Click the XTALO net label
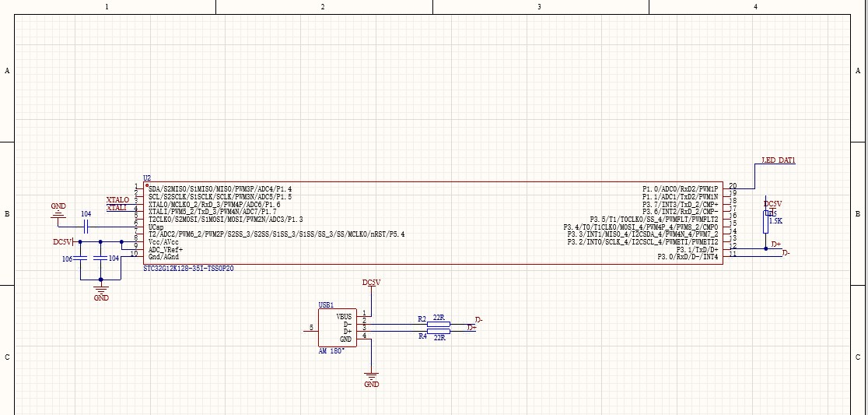Image resolution: width=868 pixels, height=415 pixels. click(x=117, y=200)
